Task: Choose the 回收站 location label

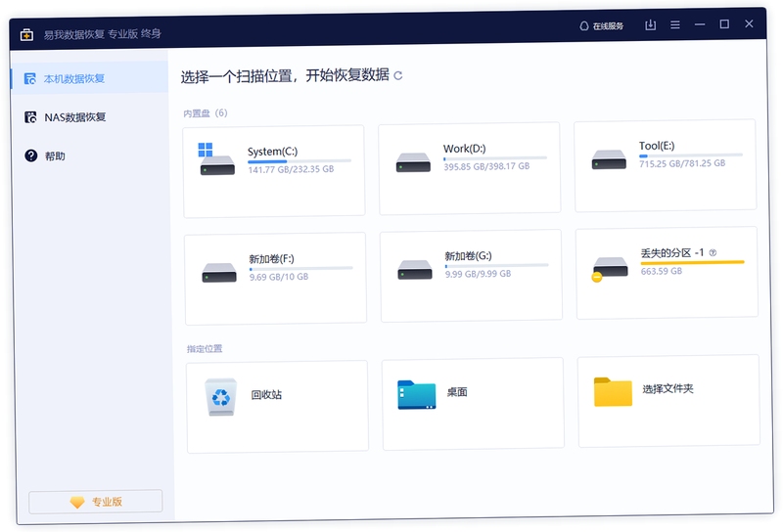Action: pos(266,395)
